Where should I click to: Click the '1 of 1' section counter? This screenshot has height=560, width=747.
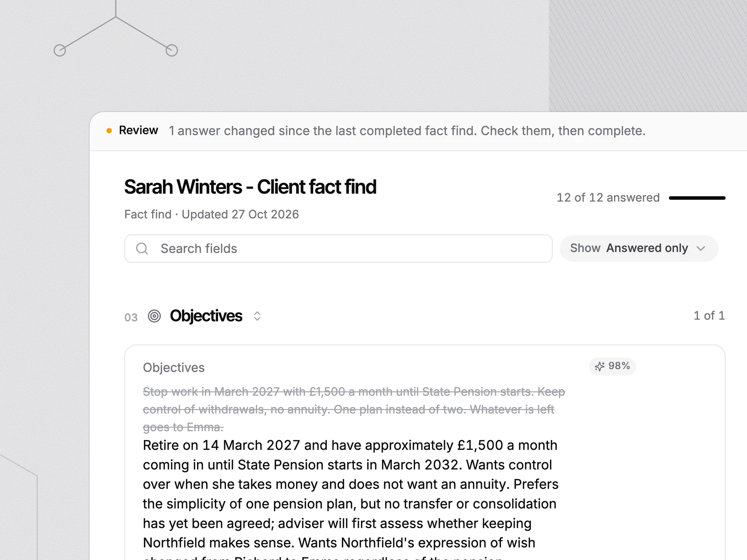[x=709, y=316]
